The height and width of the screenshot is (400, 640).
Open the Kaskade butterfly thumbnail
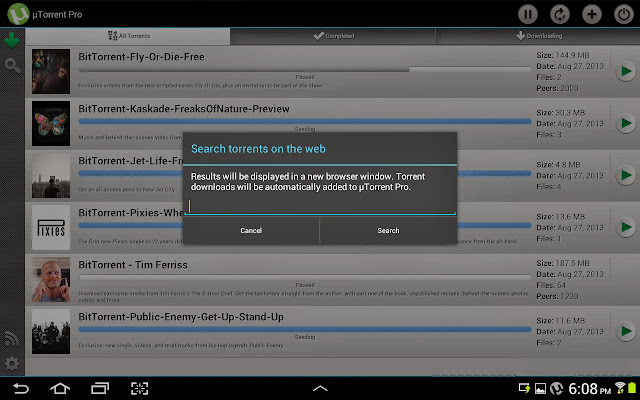point(51,123)
